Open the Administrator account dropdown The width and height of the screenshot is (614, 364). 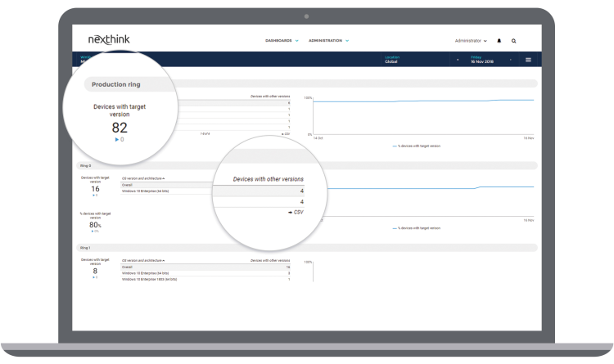coord(472,40)
